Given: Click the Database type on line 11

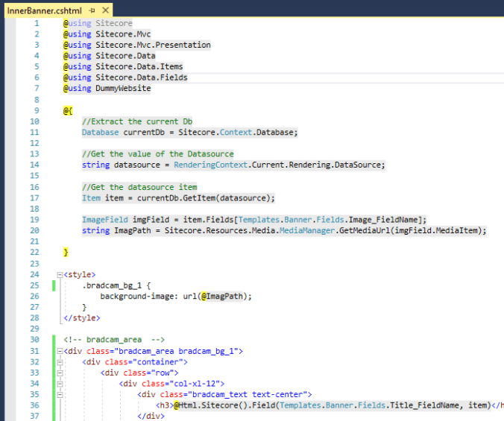Looking at the screenshot, I should tap(101, 132).
